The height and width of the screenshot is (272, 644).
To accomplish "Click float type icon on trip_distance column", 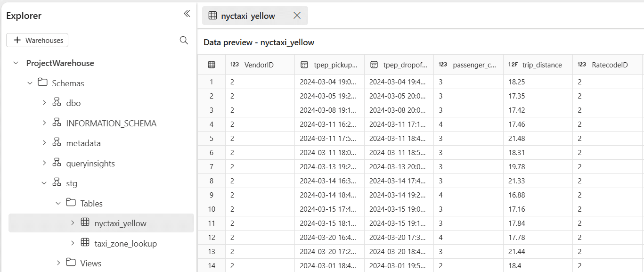I will click(513, 65).
